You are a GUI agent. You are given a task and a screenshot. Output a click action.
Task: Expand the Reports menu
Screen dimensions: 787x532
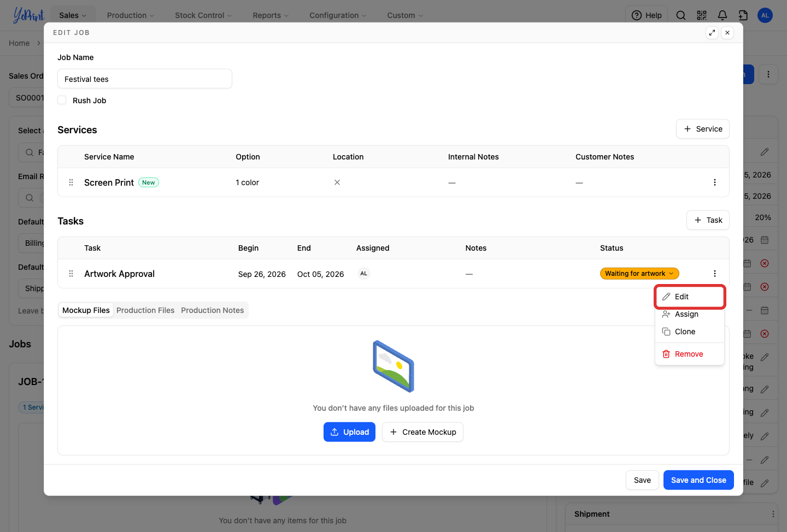pyautogui.click(x=271, y=15)
